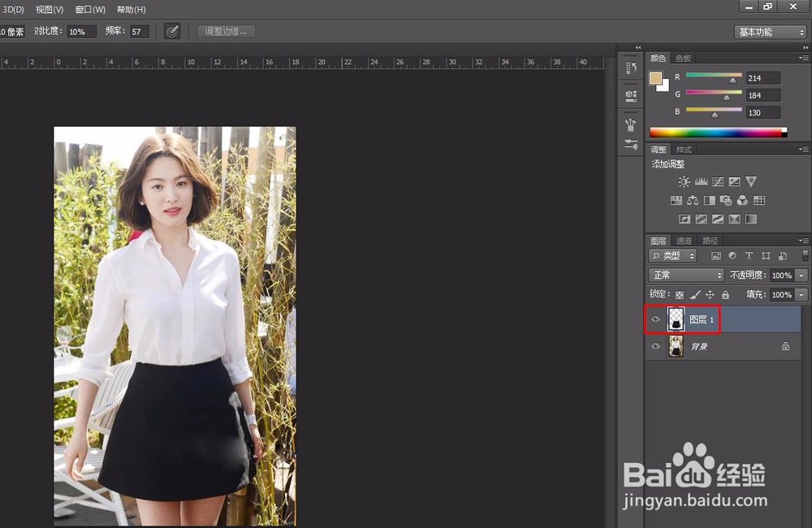The width and height of the screenshot is (812, 528).
Task: Add a Channel Mixer adjustment
Action: [743, 200]
